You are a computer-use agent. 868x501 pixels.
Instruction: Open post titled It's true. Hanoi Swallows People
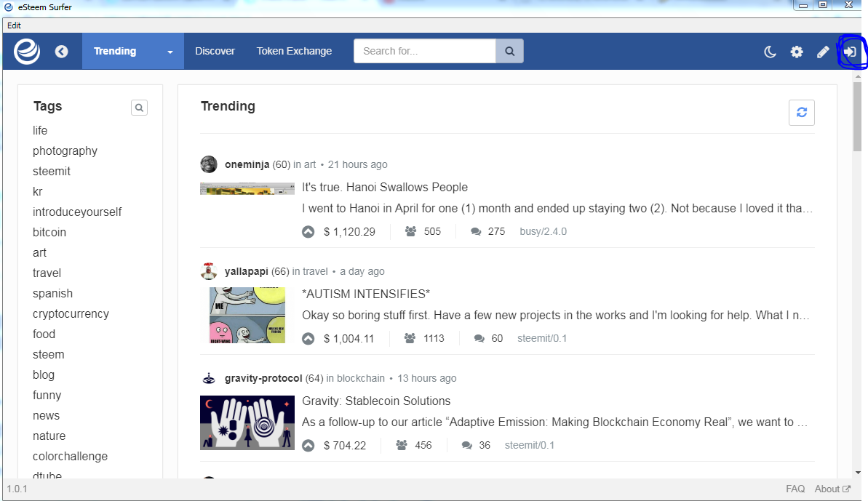click(385, 188)
